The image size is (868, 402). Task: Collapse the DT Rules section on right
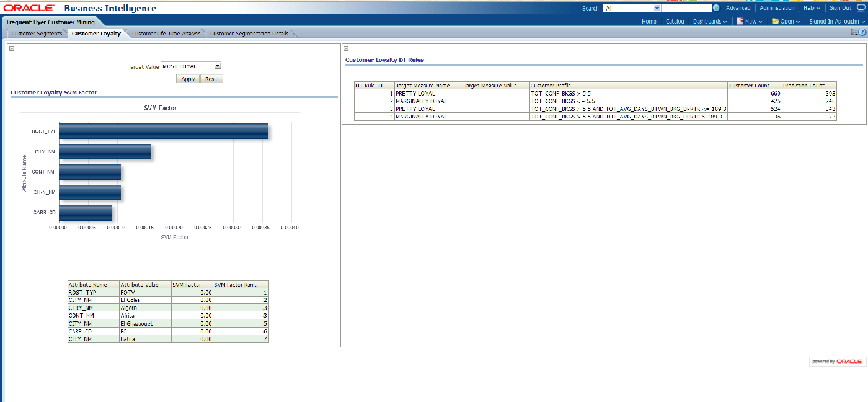(x=347, y=48)
